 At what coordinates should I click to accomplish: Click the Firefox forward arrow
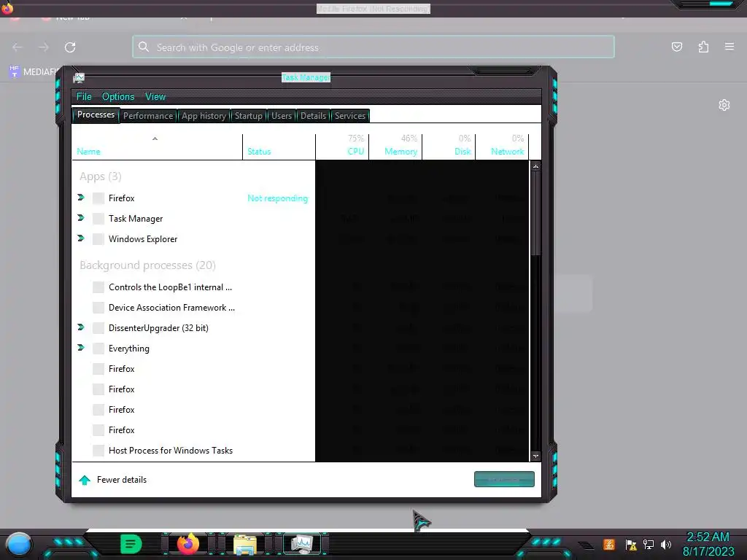(43, 47)
